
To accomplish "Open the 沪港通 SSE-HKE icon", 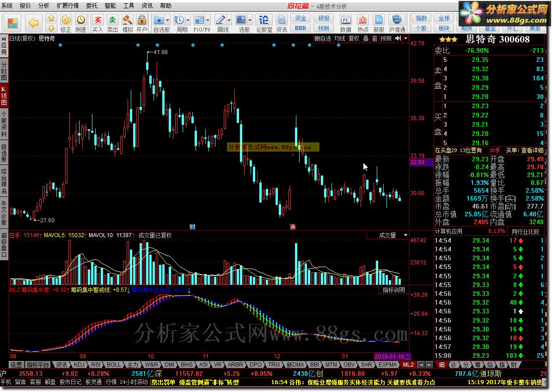I will (x=397, y=24).
